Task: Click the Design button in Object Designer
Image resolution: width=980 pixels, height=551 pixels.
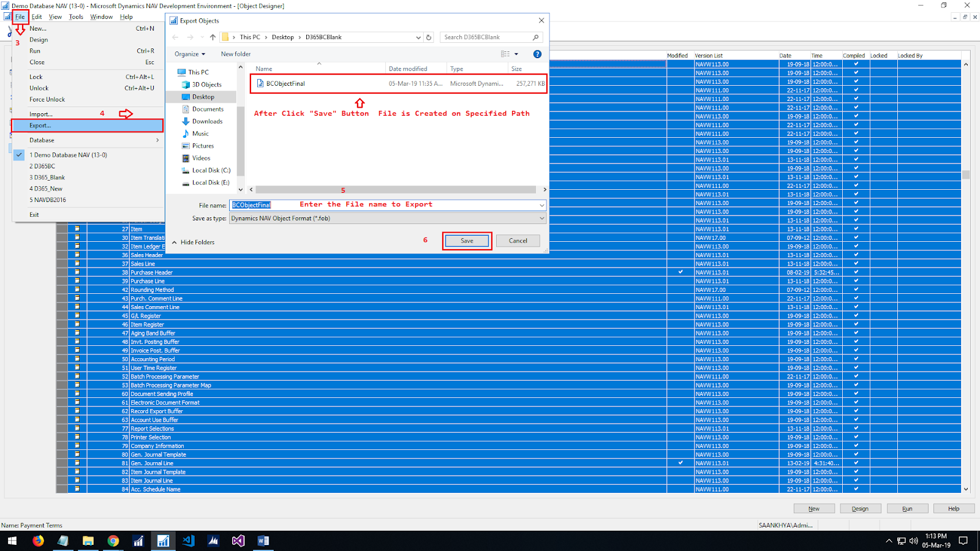Action: coord(860,509)
